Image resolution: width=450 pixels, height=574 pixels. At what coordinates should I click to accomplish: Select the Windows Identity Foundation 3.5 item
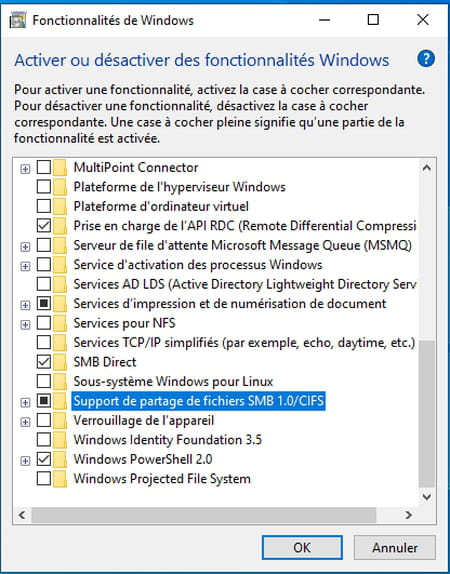pos(168,440)
